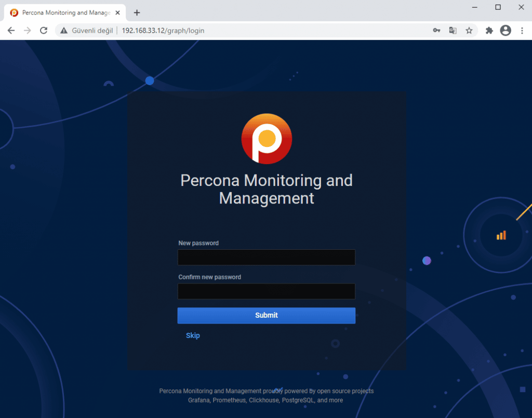
Task: Click the forward navigation arrow
Action: 27,30
